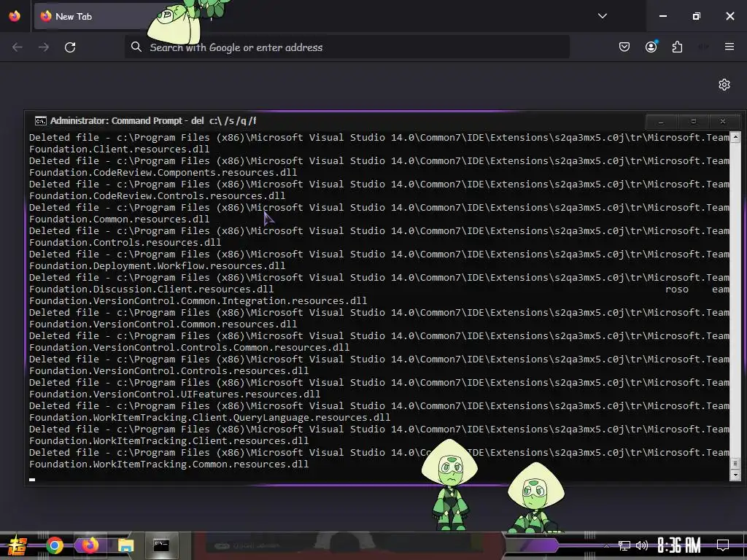Open the Start menu button on taskbar

click(x=18, y=545)
